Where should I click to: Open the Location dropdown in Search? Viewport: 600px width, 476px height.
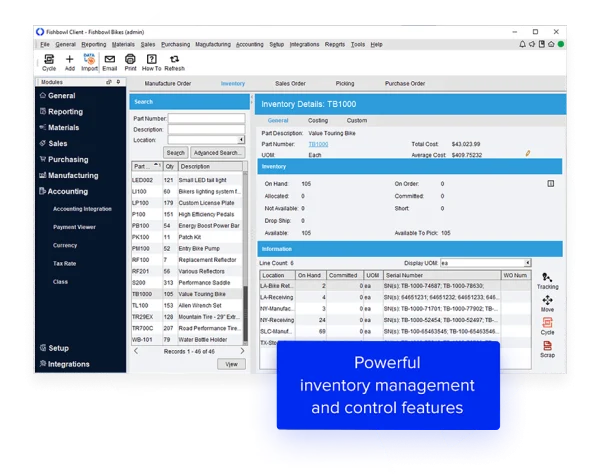[241, 140]
